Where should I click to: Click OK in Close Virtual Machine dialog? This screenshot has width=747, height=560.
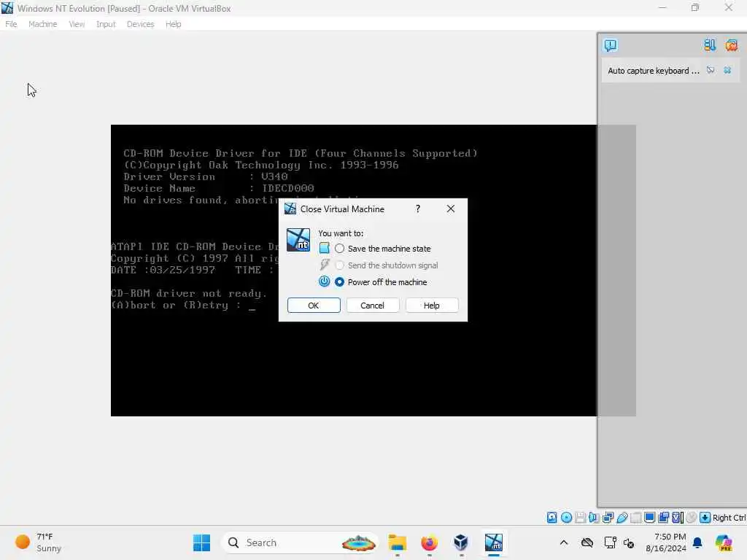point(314,306)
